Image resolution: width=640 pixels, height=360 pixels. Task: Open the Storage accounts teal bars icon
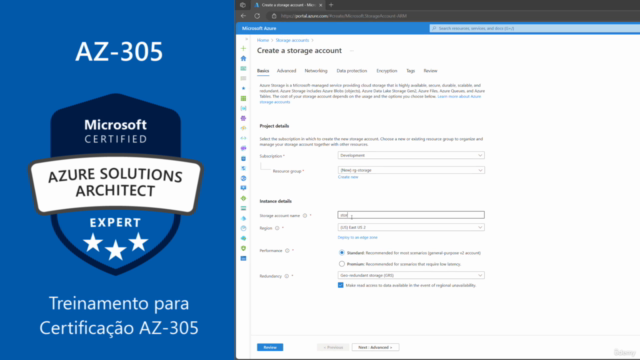pyautogui.click(x=244, y=208)
